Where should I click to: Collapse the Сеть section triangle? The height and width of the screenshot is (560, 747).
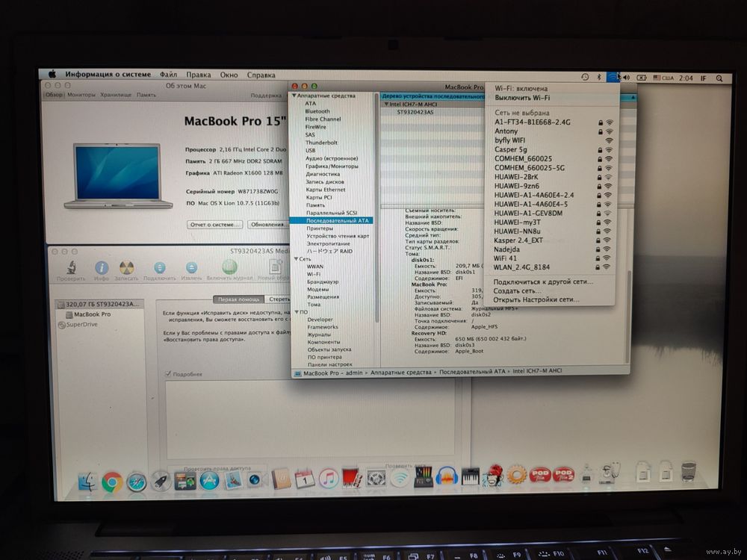tap(294, 258)
